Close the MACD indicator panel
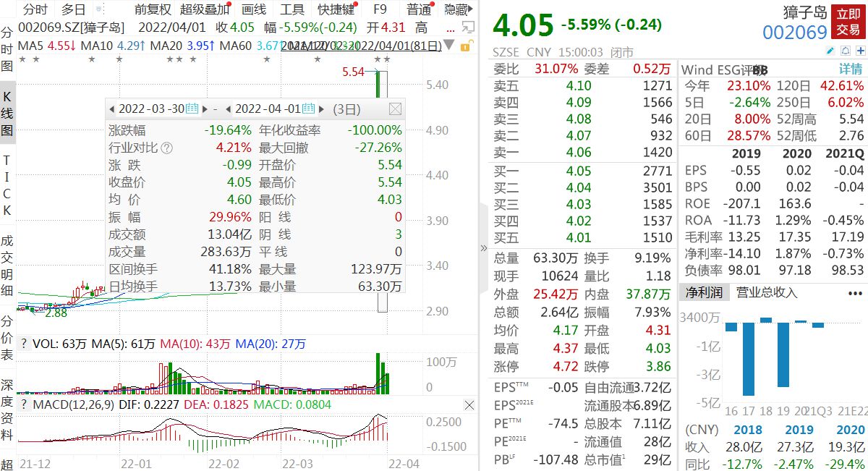This screenshot has width=868, height=471. coord(469,405)
